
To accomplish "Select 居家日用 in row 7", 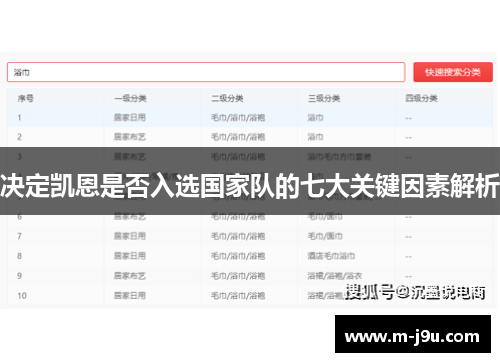I will tap(130, 236).
